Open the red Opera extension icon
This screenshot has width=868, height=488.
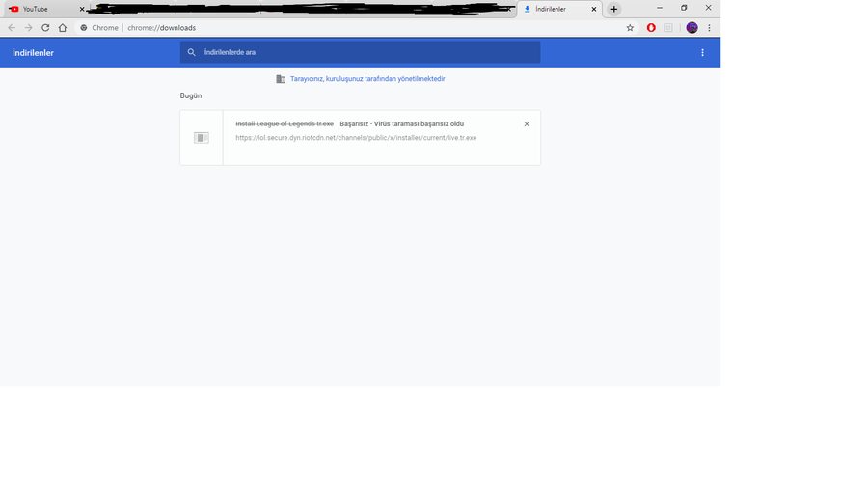[651, 28]
